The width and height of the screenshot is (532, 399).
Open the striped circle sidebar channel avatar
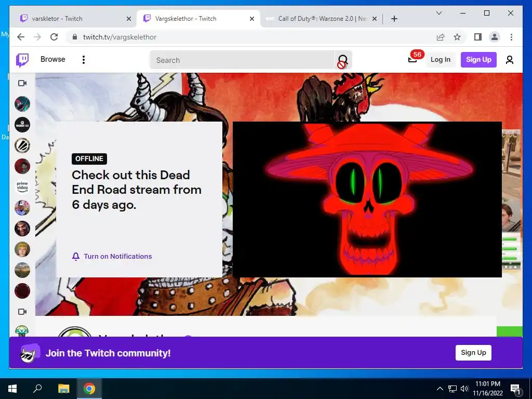[x=22, y=145]
